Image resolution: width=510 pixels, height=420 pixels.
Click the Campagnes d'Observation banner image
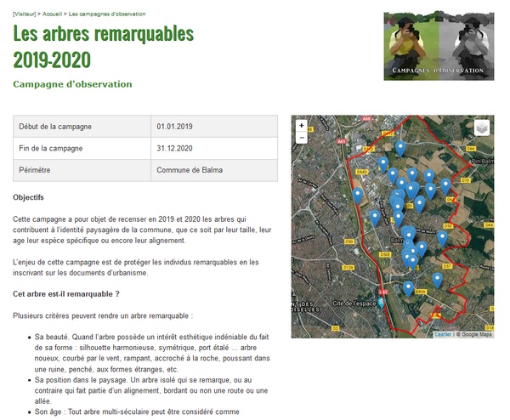click(439, 46)
